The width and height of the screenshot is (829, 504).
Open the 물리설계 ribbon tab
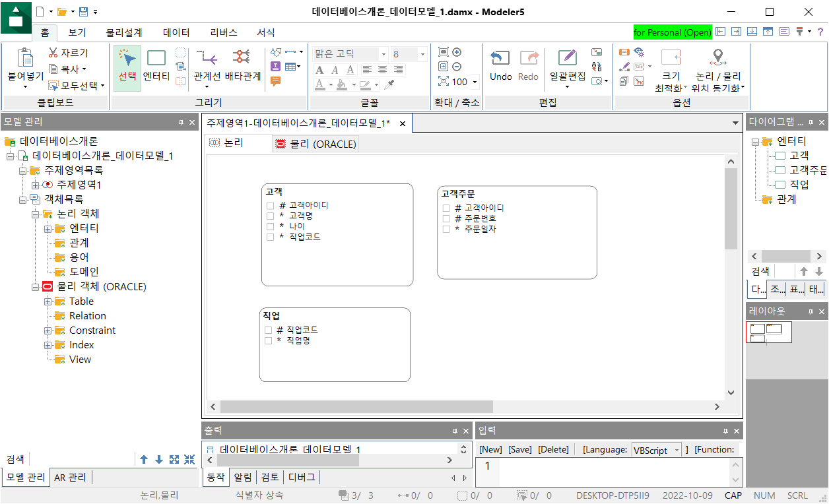click(124, 32)
